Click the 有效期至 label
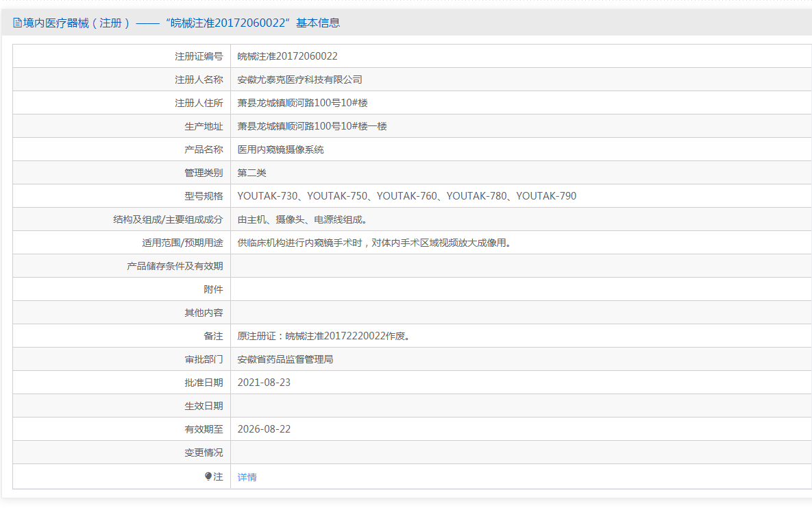Image resolution: width=812 pixels, height=508 pixels. pos(204,429)
